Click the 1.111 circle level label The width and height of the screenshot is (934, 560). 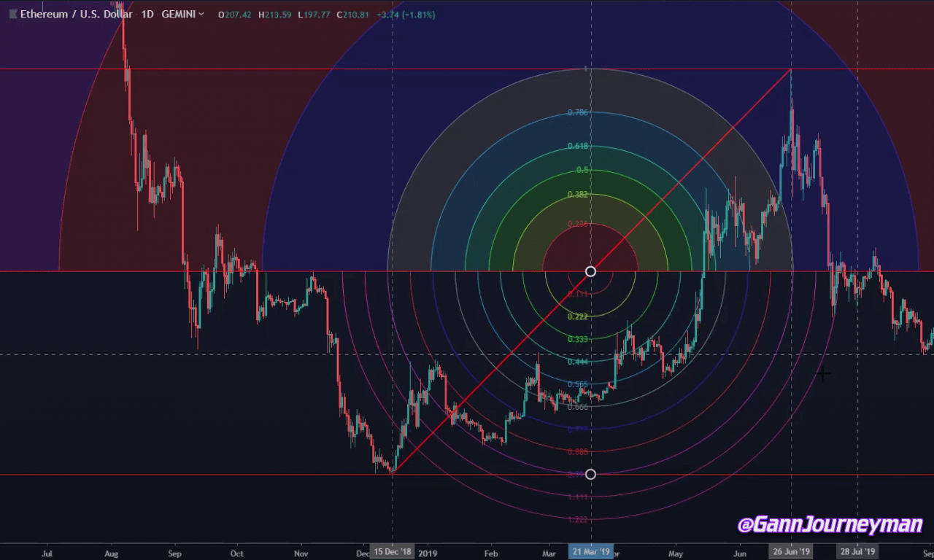point(578,497)
